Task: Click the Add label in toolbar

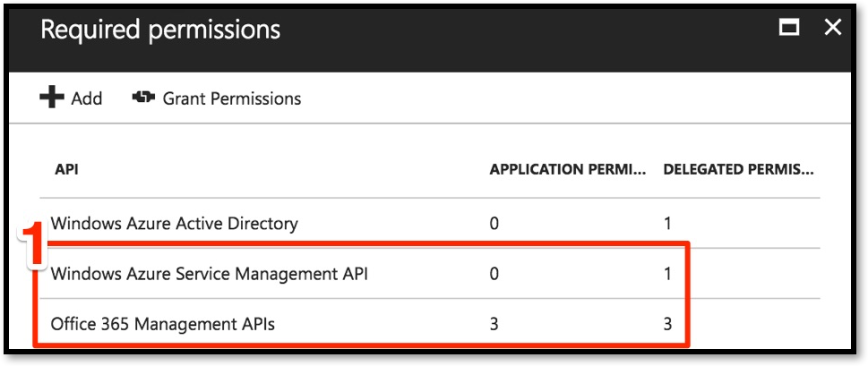Action: (x=87, y=99)
